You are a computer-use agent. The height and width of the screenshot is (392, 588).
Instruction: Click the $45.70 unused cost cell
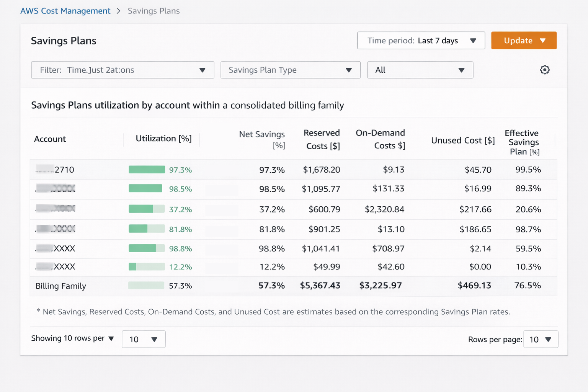coord(478,170)
